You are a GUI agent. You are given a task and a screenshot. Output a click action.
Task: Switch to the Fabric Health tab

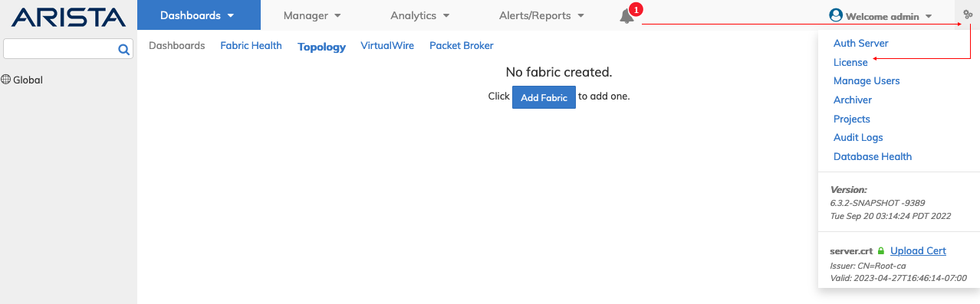click(x=251, y=46)
